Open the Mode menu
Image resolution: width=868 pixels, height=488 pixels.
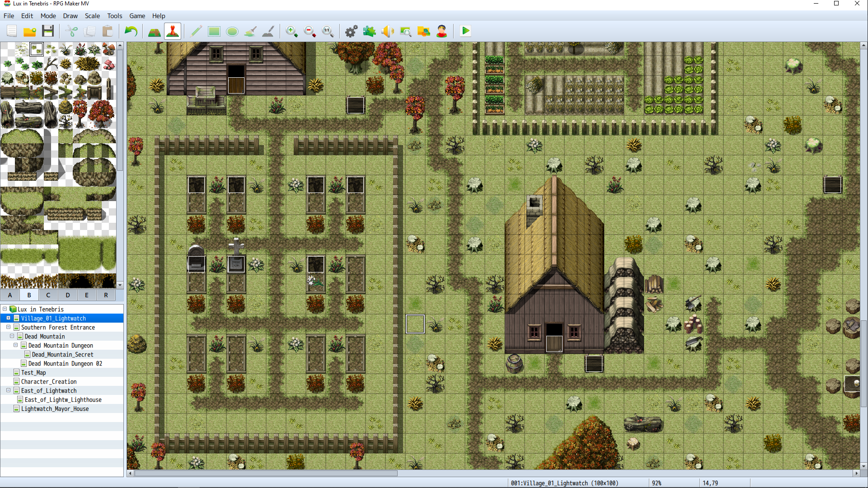tap(48, 16)
